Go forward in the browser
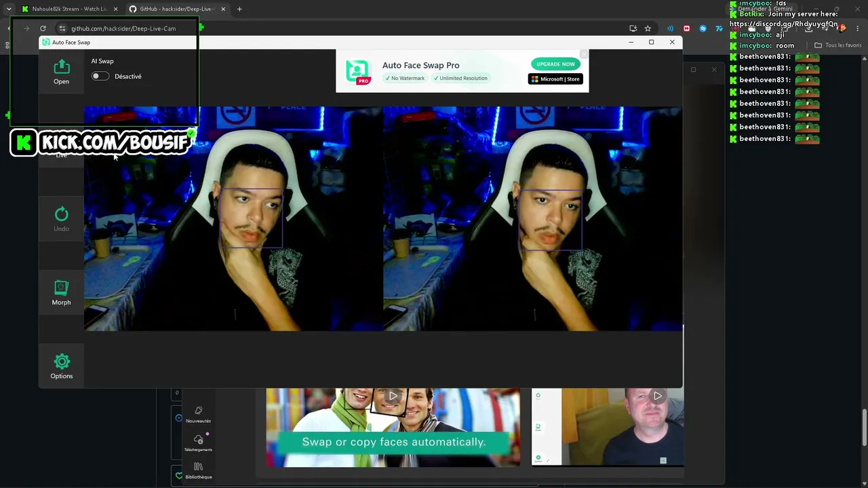868x488 pixels. (26, 28)
